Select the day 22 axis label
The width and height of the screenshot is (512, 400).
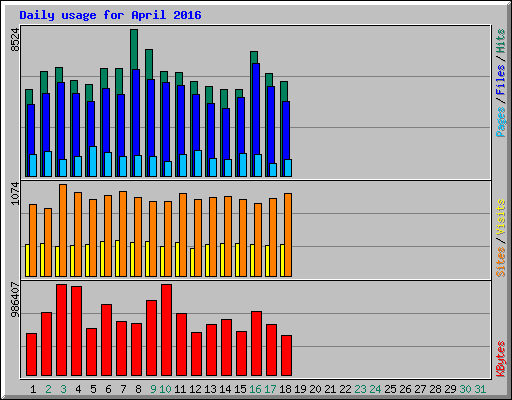pos(345,389)
